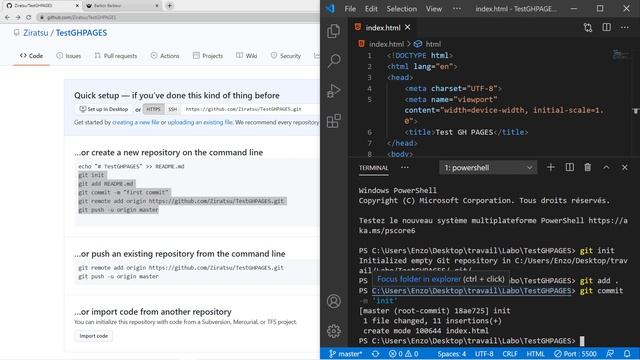Open editor More Actions ellipsis

(x=624, y=27)
